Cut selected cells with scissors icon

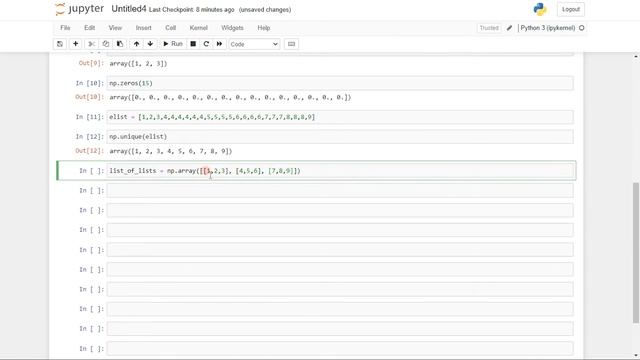[91, 44]
